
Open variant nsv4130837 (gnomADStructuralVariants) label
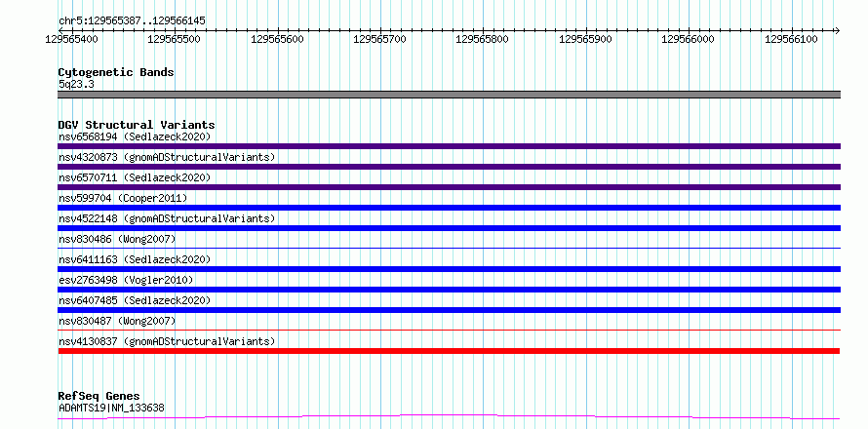click(x=167, y=341)
